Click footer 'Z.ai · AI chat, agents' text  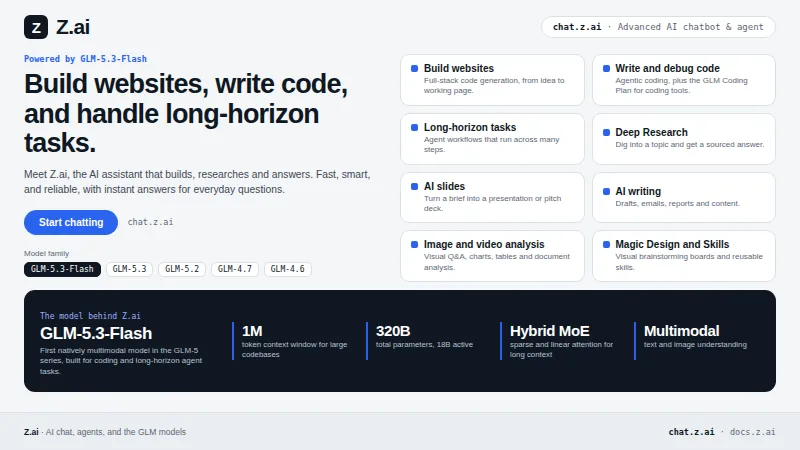105,432
